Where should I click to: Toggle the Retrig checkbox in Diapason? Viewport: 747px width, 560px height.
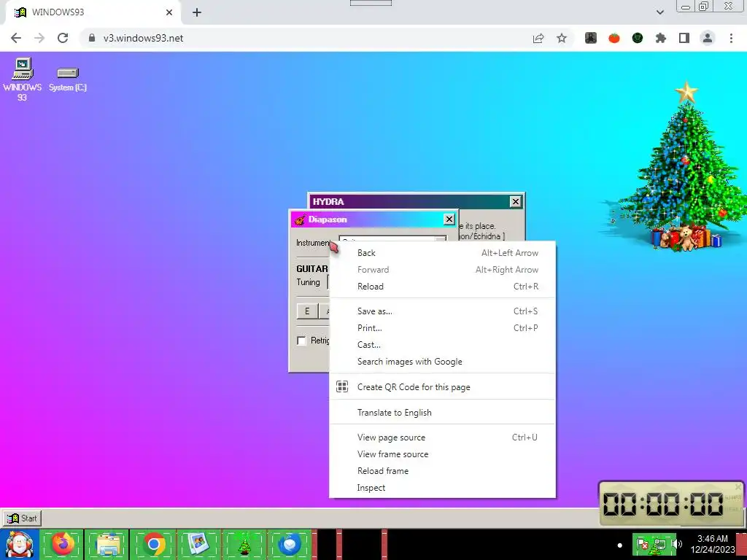(301, 341)
